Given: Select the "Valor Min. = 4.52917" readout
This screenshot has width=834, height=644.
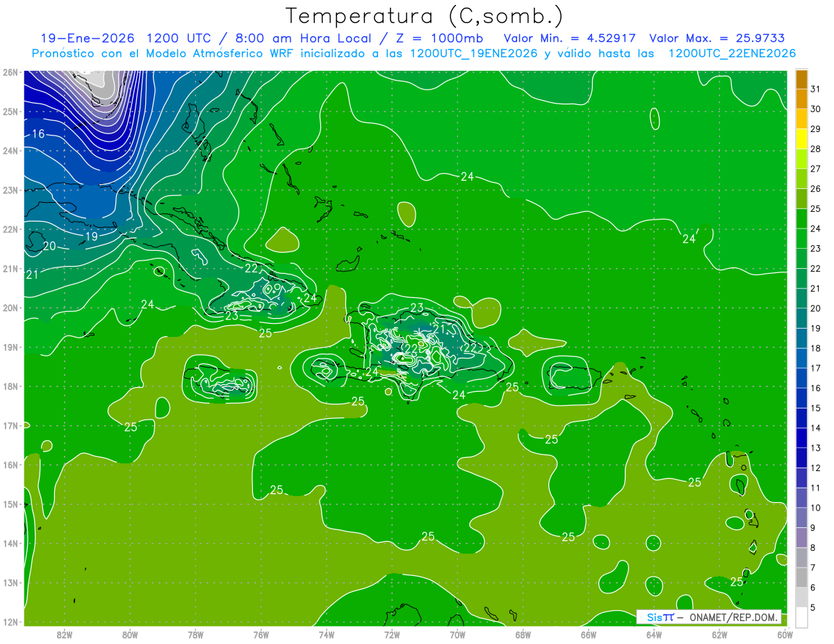Looking at the screenshot, I should point(570,38).
